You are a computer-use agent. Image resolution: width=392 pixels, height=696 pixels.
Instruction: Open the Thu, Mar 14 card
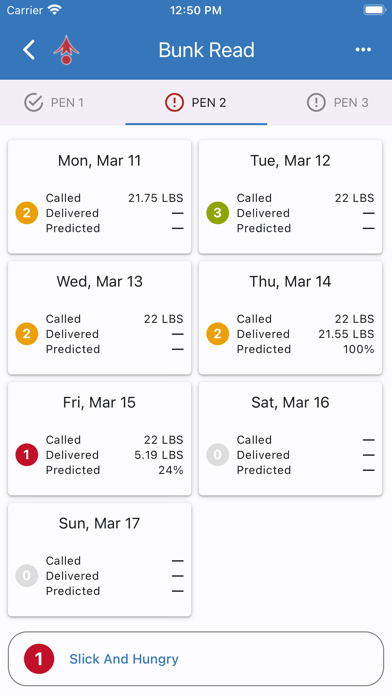290,318
